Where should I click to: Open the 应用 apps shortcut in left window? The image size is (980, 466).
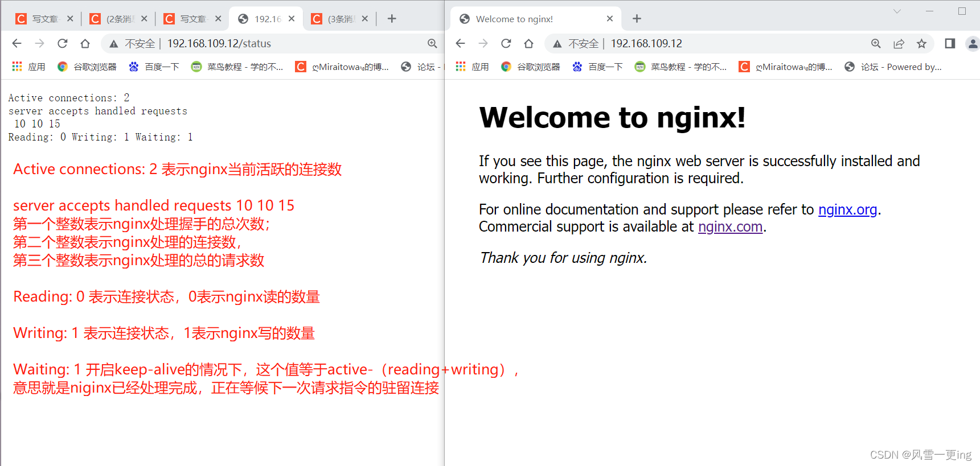[x=28, y=67]
